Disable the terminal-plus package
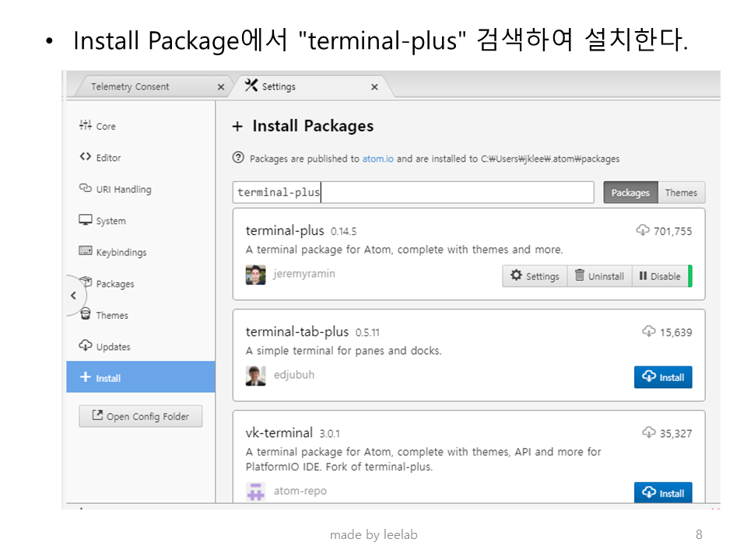The image size is (747, 560). 660,276
